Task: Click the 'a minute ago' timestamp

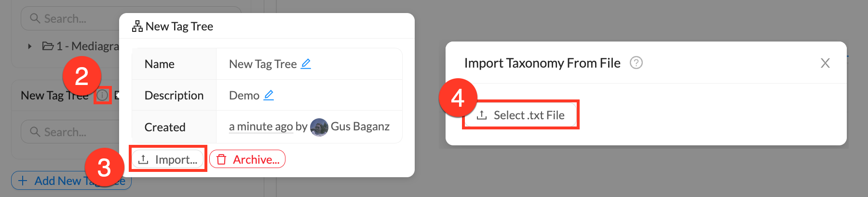Action: (x=260, y=127)
